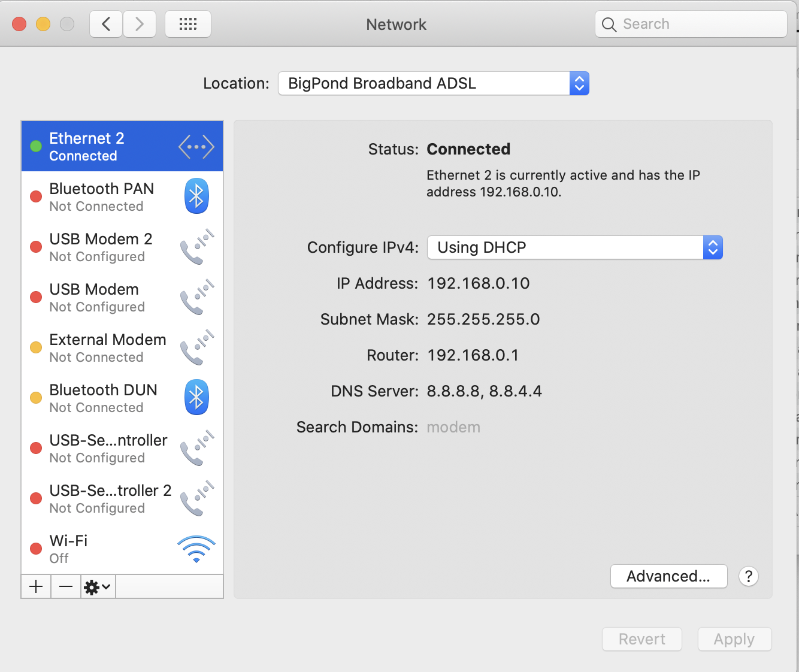
Task: Select Ethernet 2 in the service list
Action: tap(122, 146)
